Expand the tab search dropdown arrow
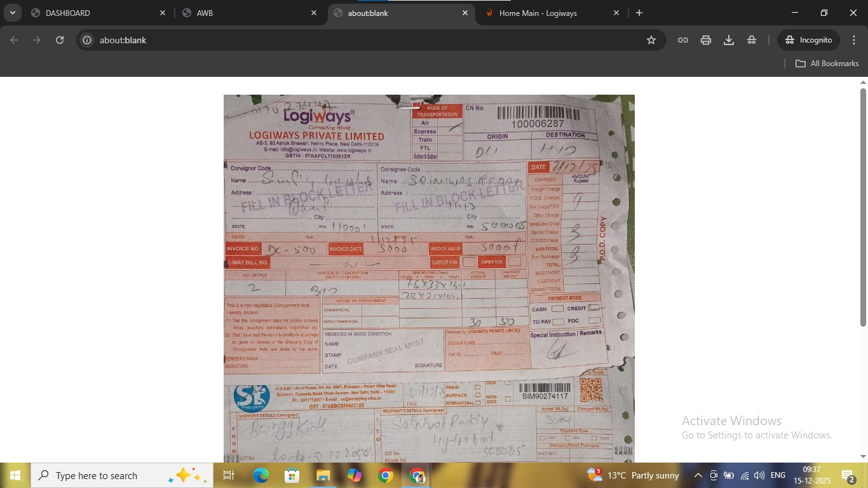Viewport: 868px width, 488px height. point(12,13)
